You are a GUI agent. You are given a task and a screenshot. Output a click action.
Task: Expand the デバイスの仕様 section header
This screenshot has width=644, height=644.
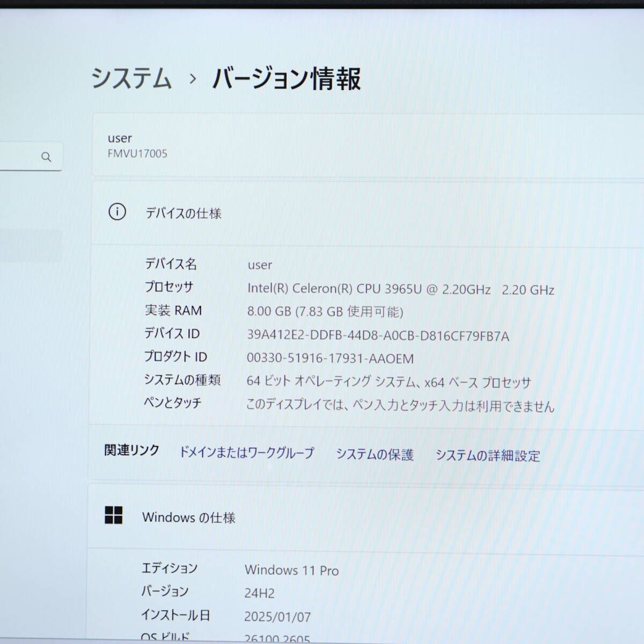point(368,213)
